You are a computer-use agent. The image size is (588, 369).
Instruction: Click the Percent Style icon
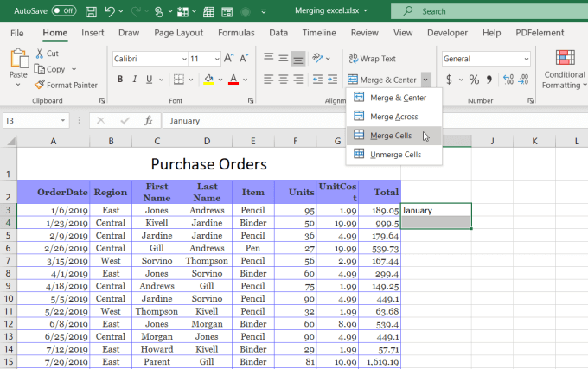pos(473,80)
